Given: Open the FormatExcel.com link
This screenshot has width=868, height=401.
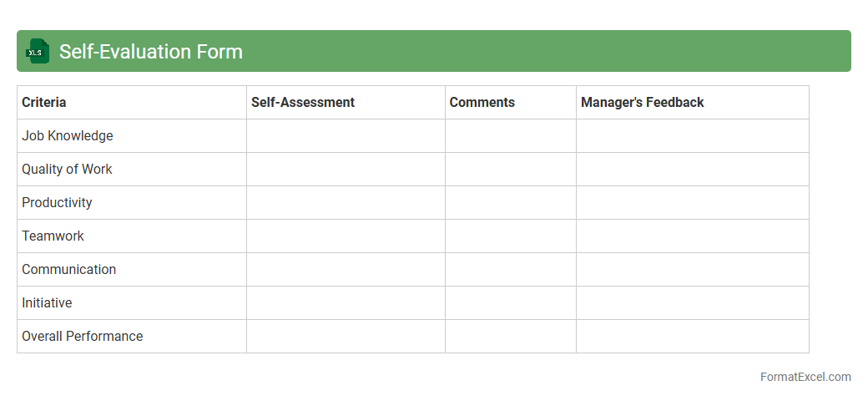Looking at the screenshot, I should pos(805,377).
